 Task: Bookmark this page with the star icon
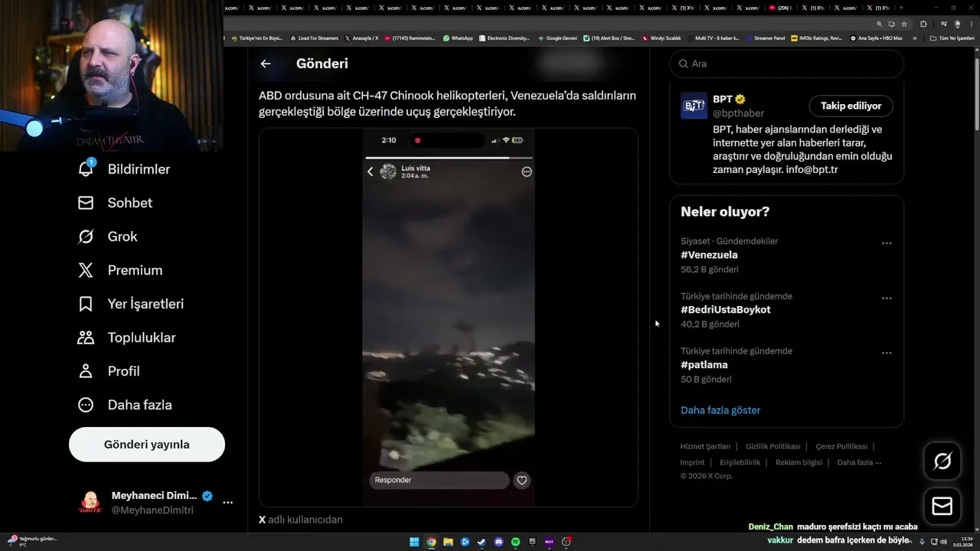click(904, 24)
